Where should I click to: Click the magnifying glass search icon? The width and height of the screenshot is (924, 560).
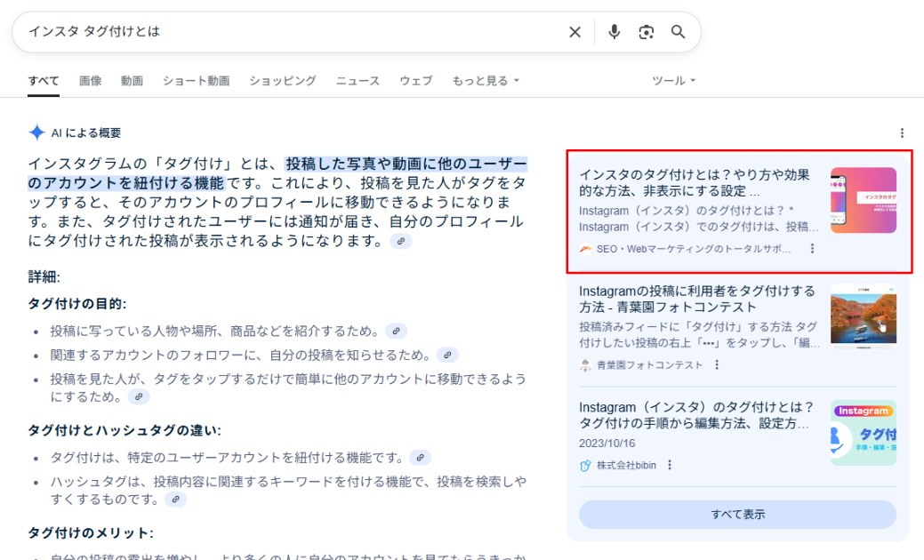pyautogui.click(x=678, y=32)
